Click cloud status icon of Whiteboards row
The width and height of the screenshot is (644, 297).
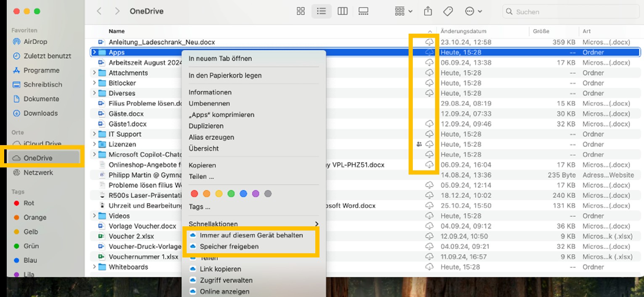(x=429, y=267)
